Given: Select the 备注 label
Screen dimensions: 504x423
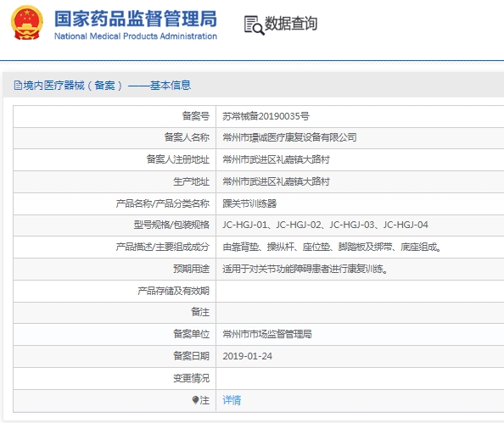Looking at the screenshot, I should click(x=200, y=312).
